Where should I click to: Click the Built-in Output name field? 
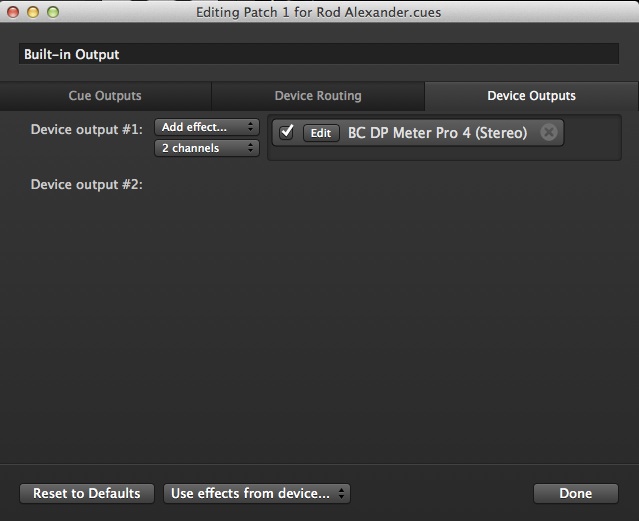tap(319, 54)
